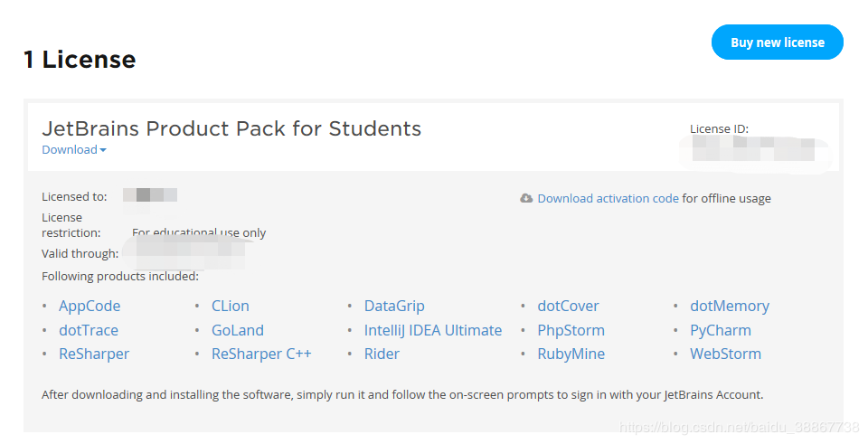Click the PyCharm product link
This screenshot has height=444, width=868.
721,330
